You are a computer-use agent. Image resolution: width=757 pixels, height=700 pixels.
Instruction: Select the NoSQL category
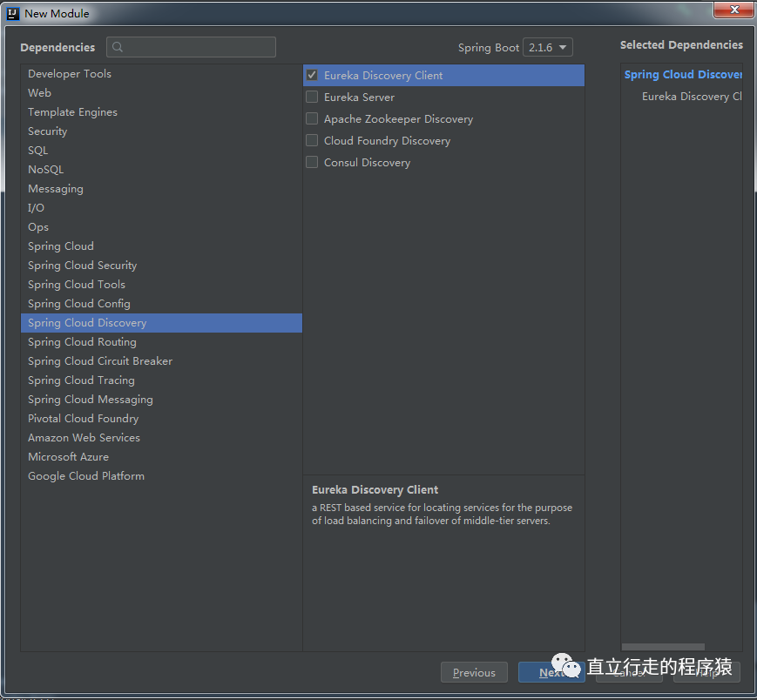click(x=161, y=169)
